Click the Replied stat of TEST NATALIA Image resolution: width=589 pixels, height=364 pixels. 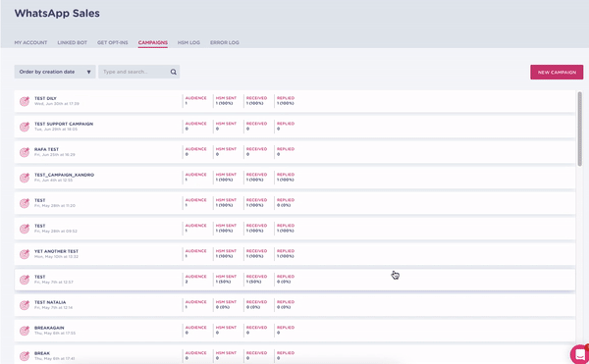(x=286, y=305)
